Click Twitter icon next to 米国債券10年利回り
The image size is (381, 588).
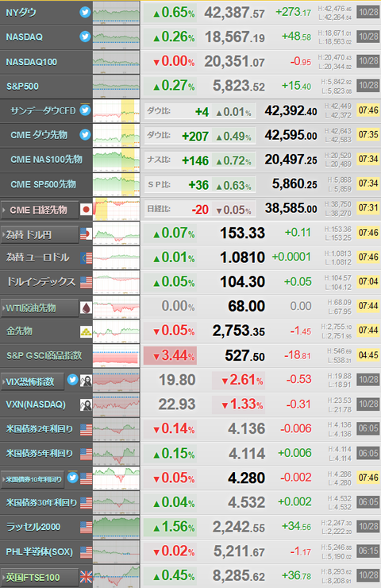point(73,478)
